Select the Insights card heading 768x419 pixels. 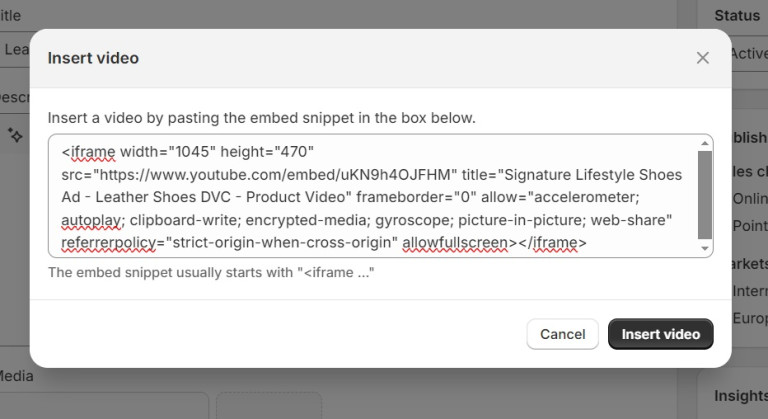tap(741, 395)
